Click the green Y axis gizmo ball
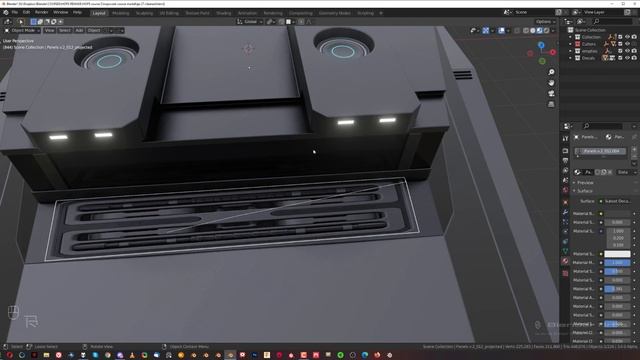Screen dimensions: 640x360 point(542,61)
